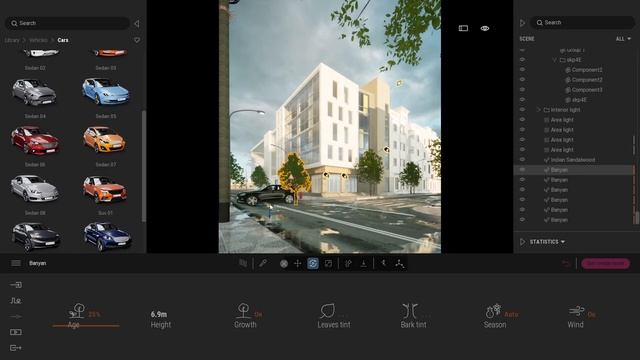
Task: Expand the Interior light folder
Action: [539, 110]
